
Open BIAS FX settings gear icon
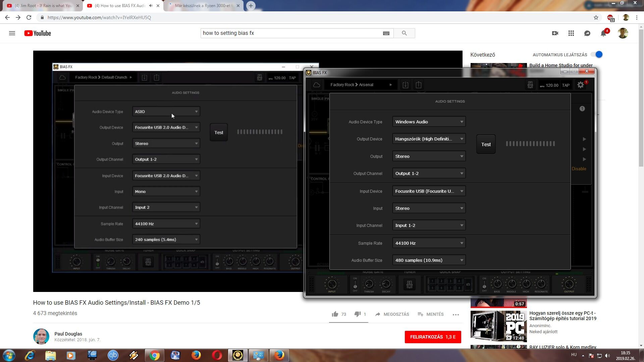(x=581, y=85)
